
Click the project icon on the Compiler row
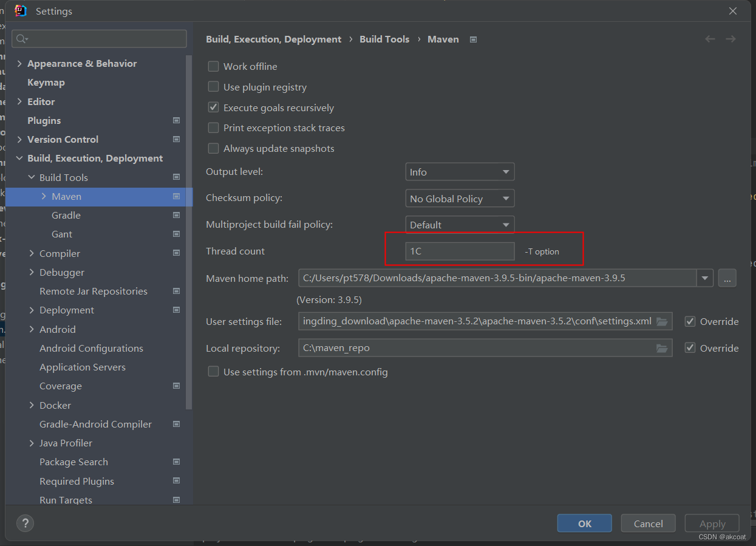pos(176,253)
